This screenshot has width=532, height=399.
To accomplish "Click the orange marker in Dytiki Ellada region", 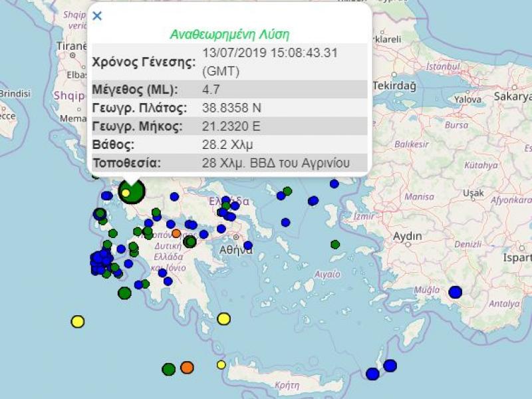I will point(175,232).
